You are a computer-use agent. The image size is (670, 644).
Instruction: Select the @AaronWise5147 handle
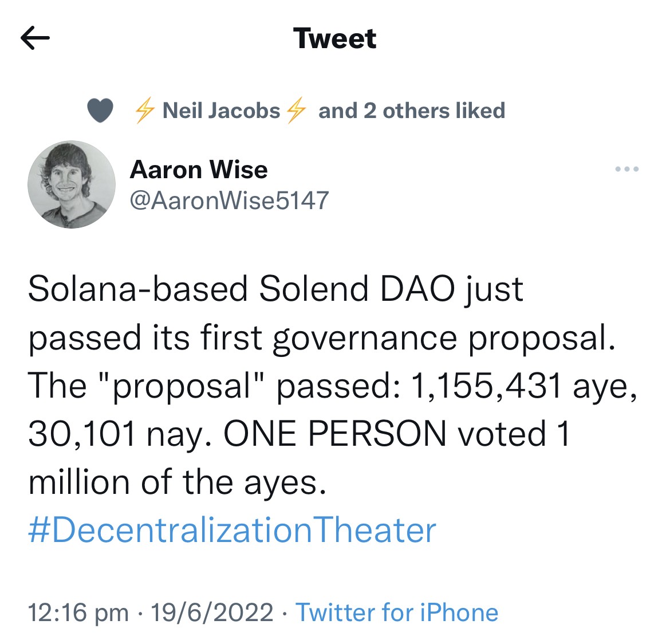pyautogui.click(x=228, y=201)
